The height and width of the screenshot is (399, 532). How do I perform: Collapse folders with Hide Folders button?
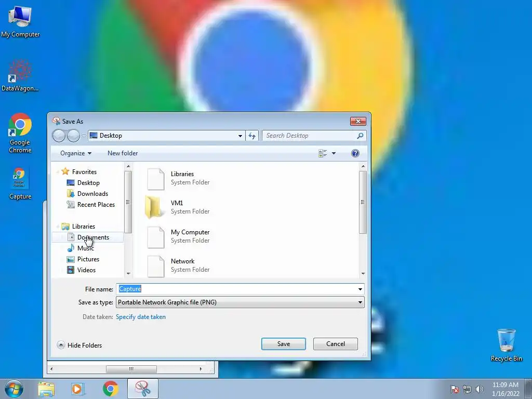tap(79, 345)
